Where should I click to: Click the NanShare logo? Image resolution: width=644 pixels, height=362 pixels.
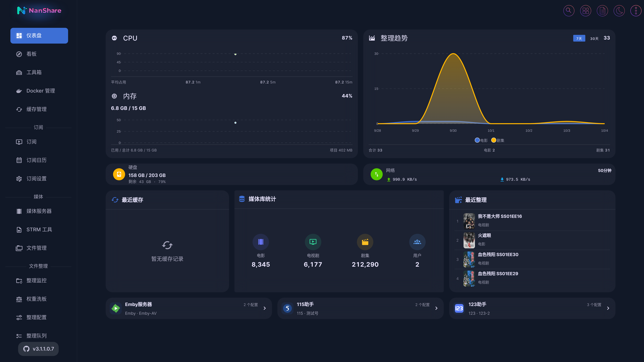coord(39,11)
